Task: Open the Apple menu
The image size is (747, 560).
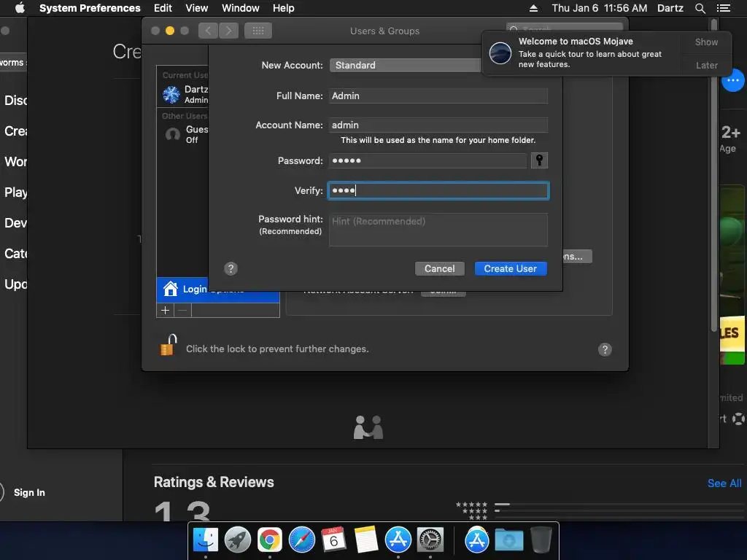Action: [x=20, y=8]
